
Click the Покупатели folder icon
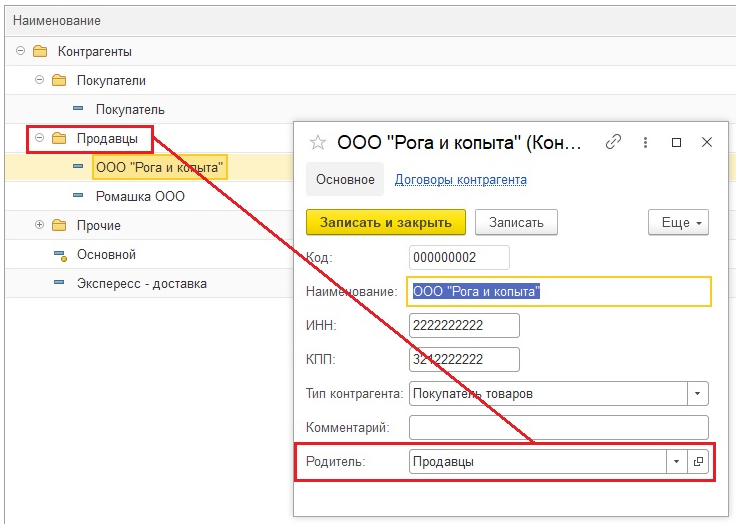point(59,80)
